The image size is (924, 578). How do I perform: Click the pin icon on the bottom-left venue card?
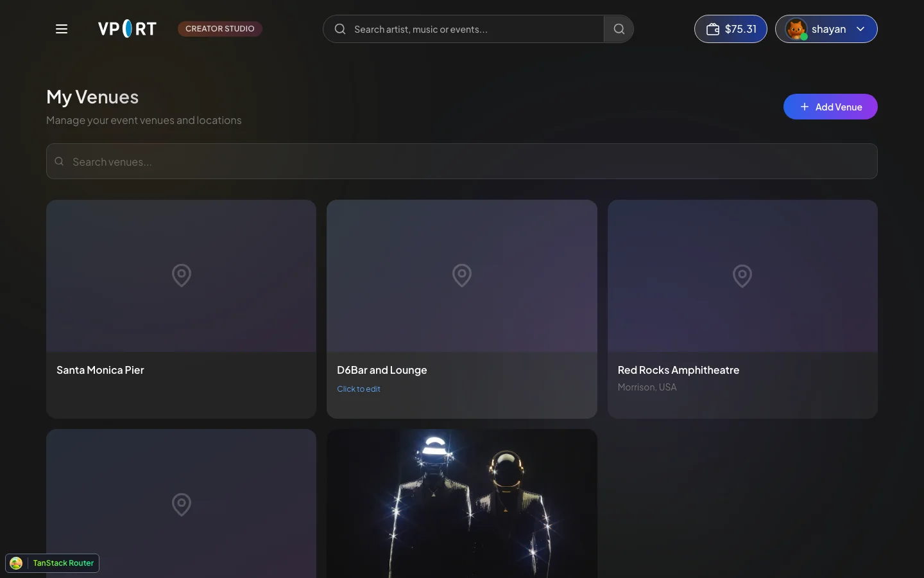pyautogui.click(x=182, y=505)
